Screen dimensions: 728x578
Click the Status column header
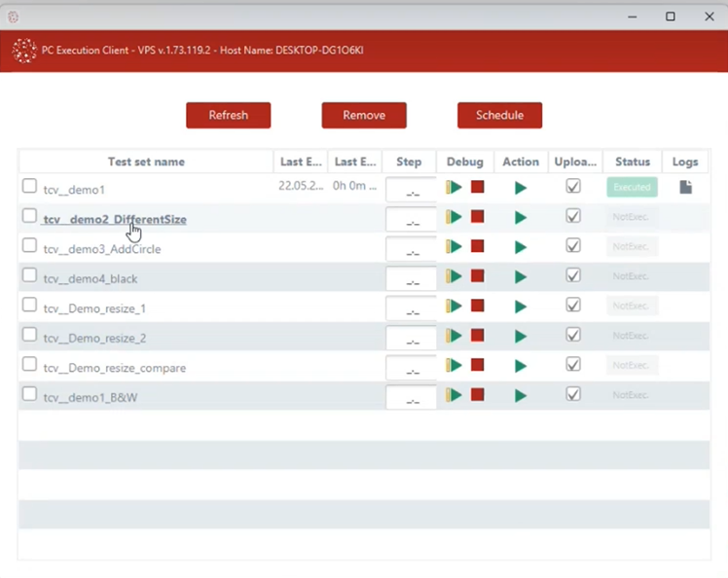click(x=632, y=162)
